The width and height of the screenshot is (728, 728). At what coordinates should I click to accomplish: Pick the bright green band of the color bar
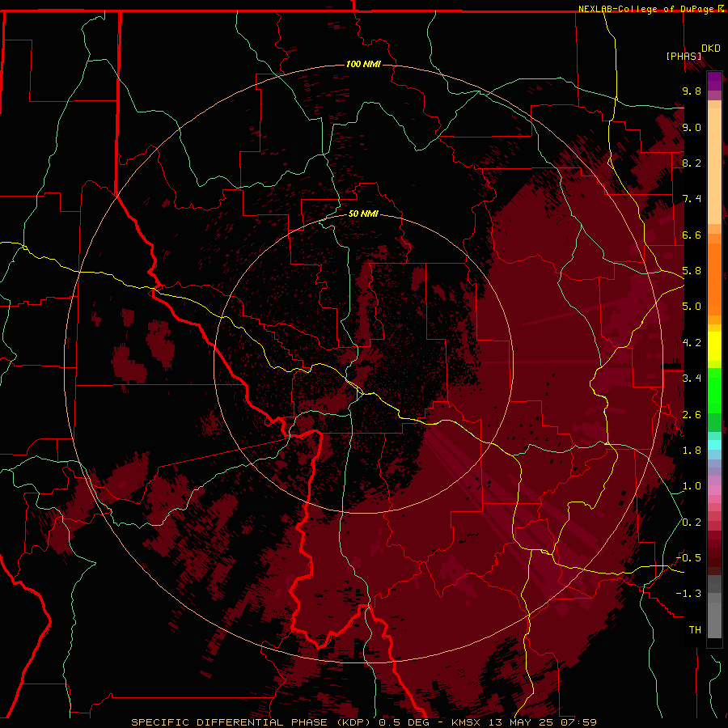[x=714, y=391]
